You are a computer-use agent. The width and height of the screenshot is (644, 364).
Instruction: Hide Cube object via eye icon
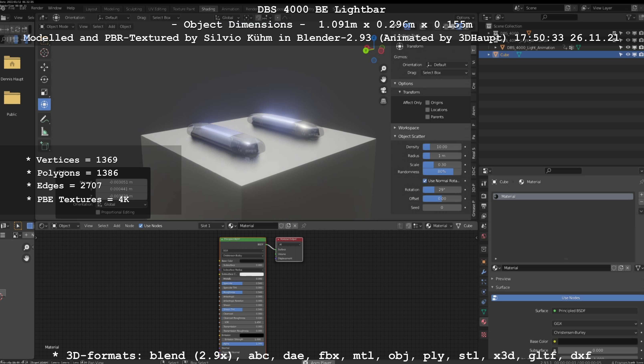pos(628,54)
